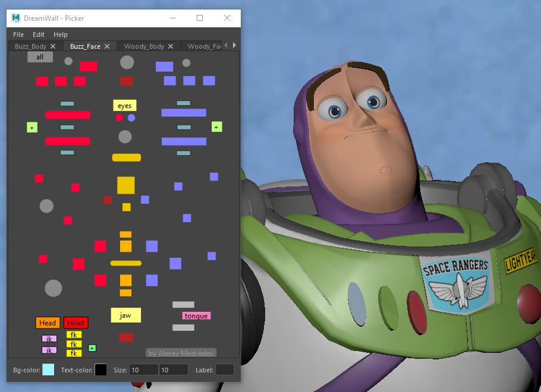Click the 'by Alexey Medvedev' credit link
541x392 pixels.
(x=181, y=353)
